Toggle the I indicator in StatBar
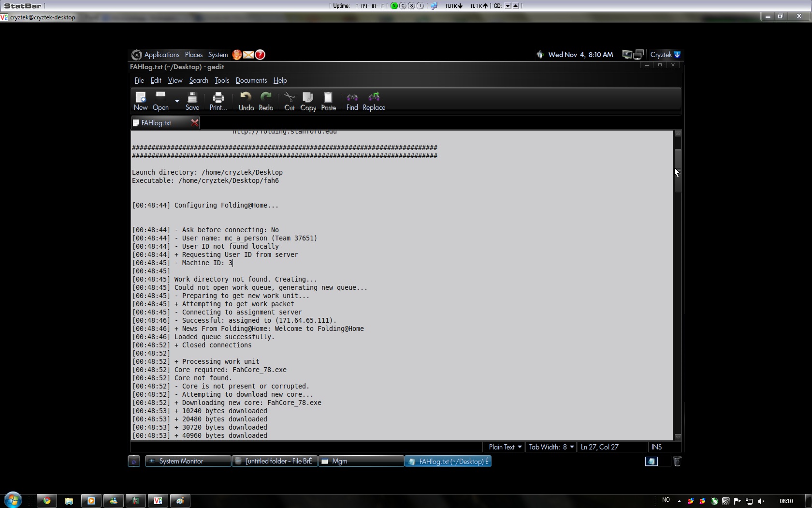Viewport: 812px width, 508px height. tap(420, 6)
